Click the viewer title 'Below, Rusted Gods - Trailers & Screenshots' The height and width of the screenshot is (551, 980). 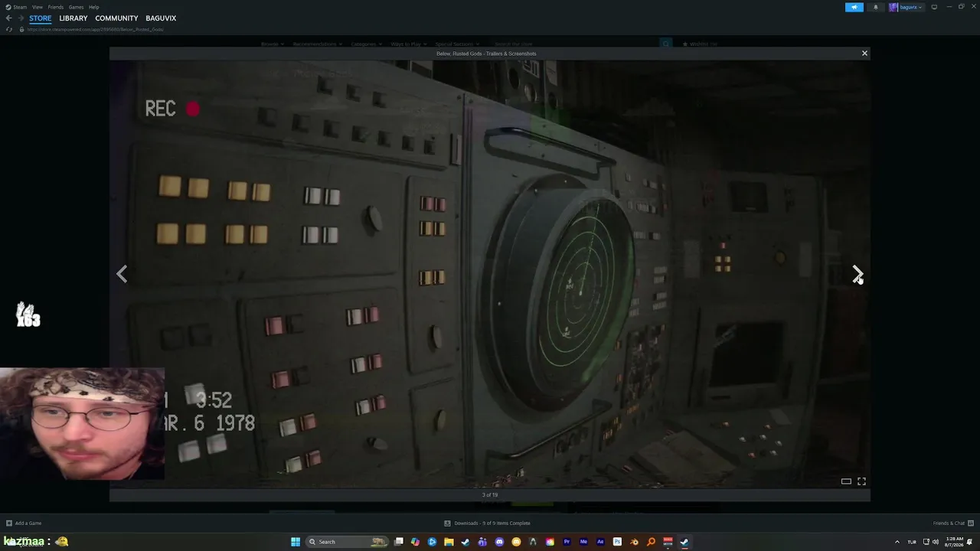click(x=486, y=54)
